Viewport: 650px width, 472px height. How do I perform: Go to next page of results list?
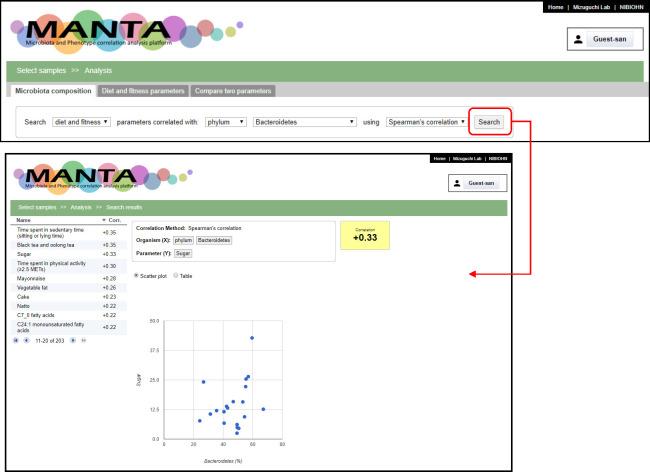[x=73, y=340]
